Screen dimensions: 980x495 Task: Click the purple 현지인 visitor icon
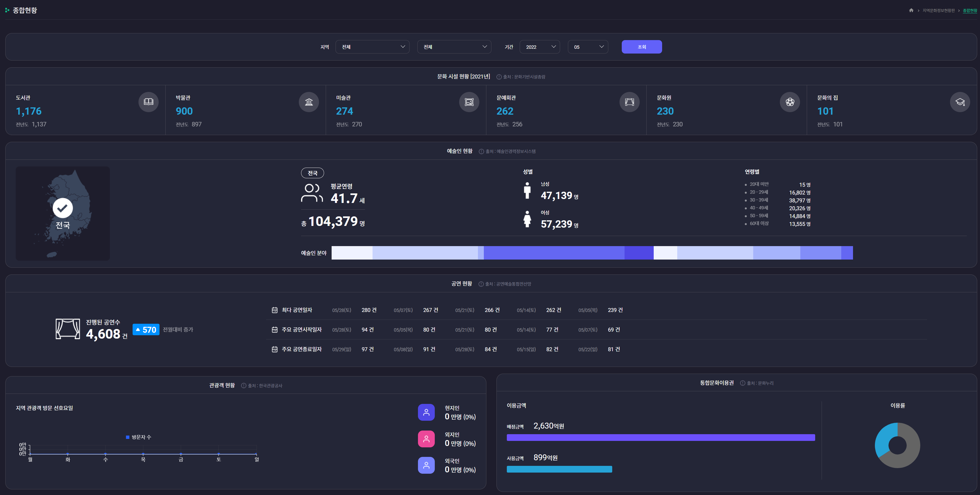426,412
